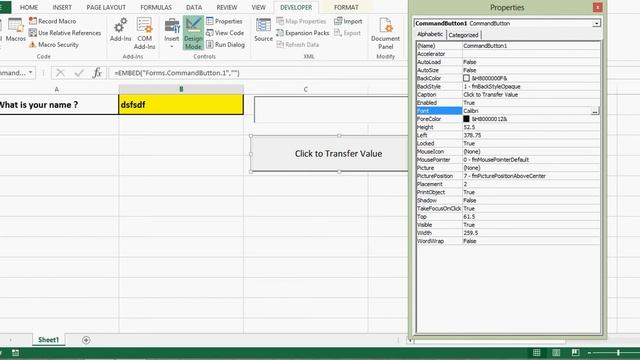Select the PicturePosition property value

pyautogui.click(x=531, y=176)
